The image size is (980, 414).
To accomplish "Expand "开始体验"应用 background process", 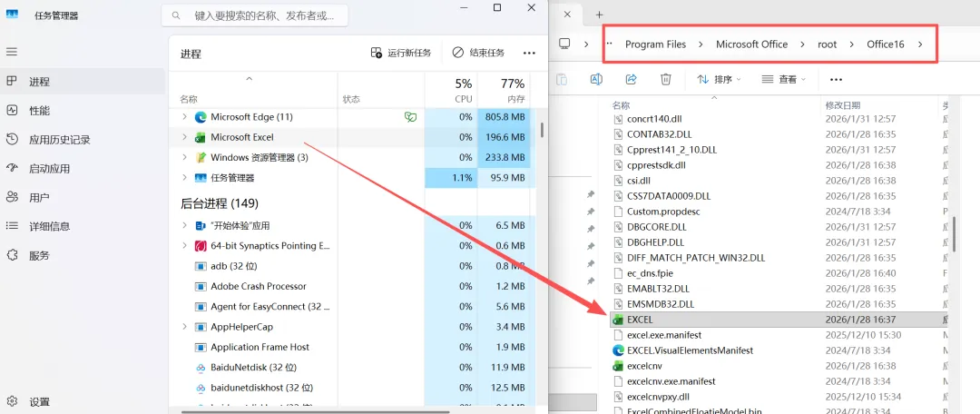I will [183, 225].
